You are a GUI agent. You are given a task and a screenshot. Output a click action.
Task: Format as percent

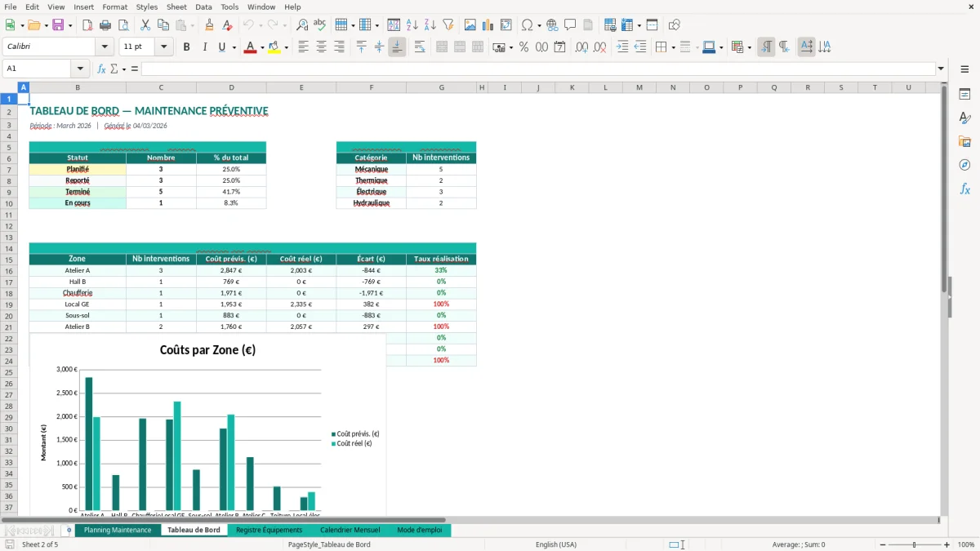[x=523, y=47]
